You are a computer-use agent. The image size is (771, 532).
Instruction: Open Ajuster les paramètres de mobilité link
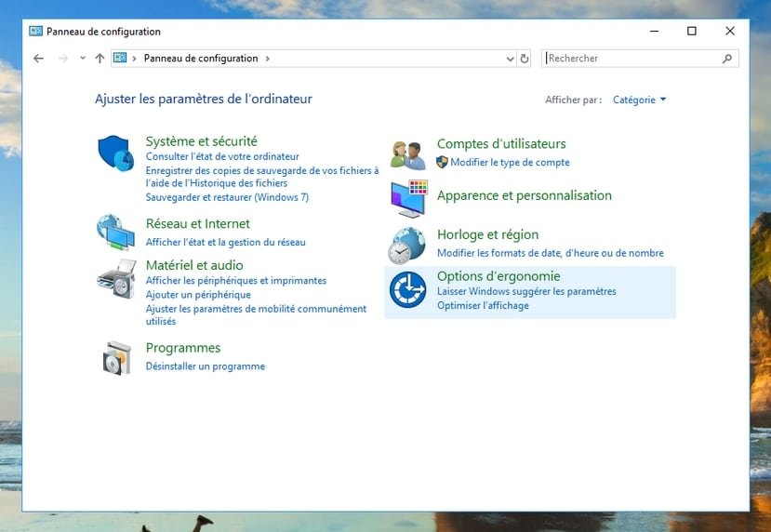pos(256,314)
